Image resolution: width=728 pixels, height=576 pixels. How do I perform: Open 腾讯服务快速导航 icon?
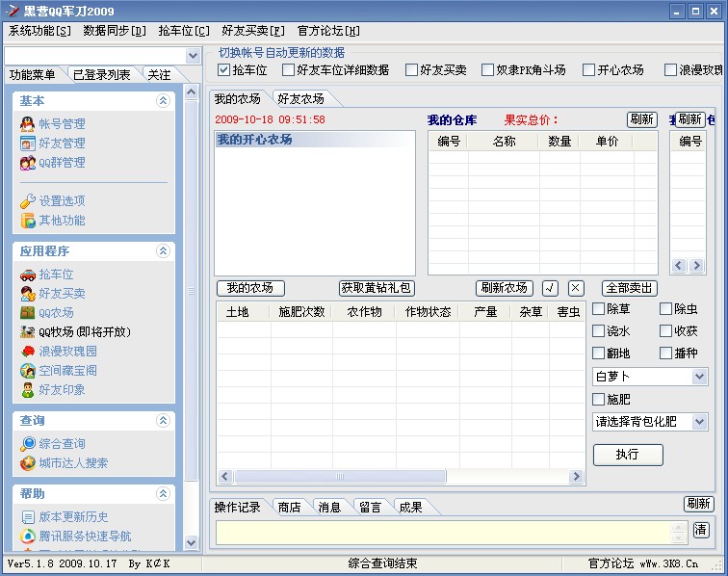[28, 537]
